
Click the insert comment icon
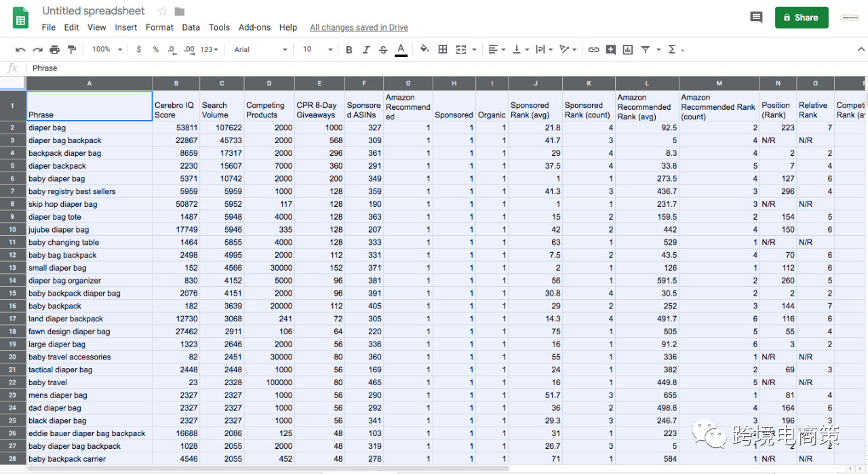(611, 50)
